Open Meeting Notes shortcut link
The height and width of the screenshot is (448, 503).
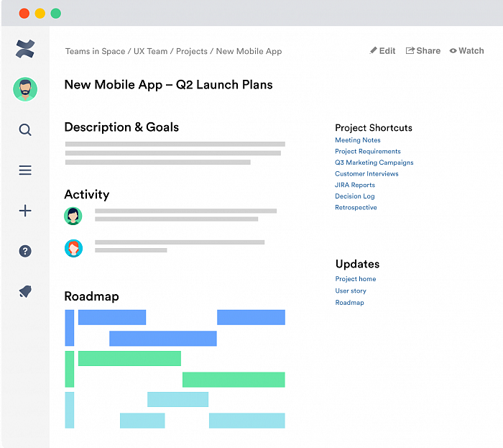(x=358, y=140)
